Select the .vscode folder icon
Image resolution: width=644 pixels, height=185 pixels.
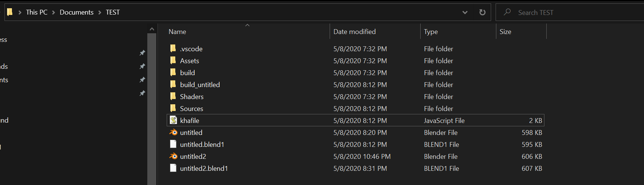(x=173, y=48)
